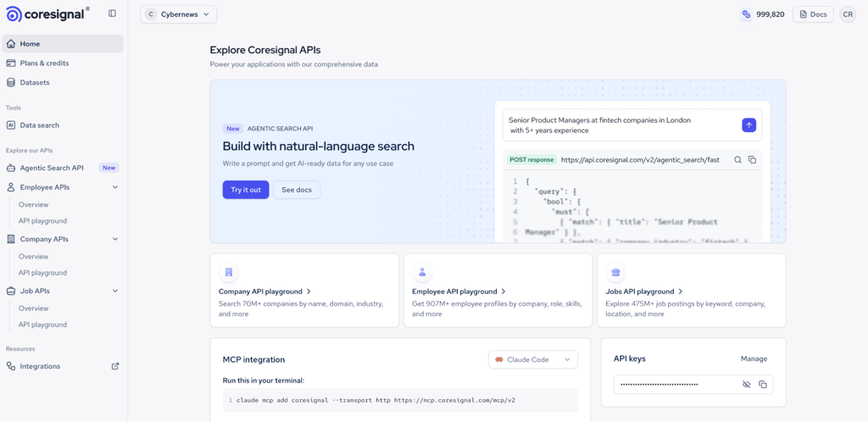Click the Try it out button
Image resolution: width=868 pixels, height=422 pixels.
click(246, 190)
